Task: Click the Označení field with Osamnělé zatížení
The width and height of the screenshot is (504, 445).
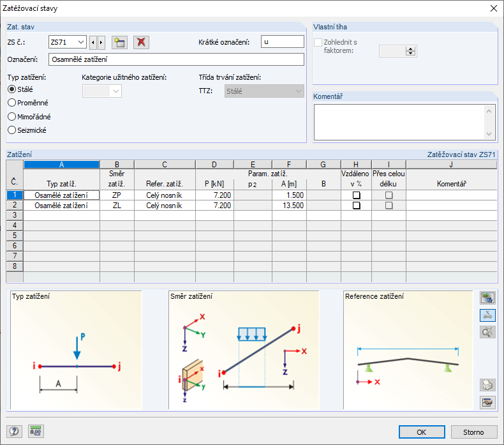Action: pyautogui.click(x=176, y=59)
